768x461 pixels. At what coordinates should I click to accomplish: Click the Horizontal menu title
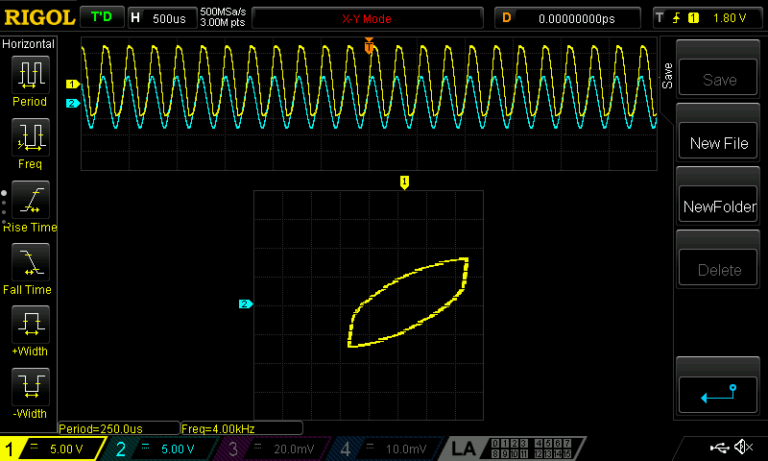point(28,44)
